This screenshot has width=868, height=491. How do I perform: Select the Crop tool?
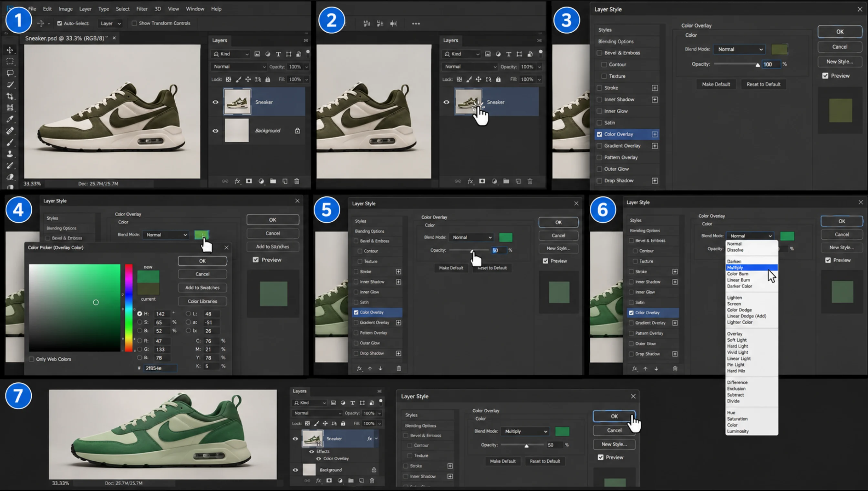coord(10,96)
